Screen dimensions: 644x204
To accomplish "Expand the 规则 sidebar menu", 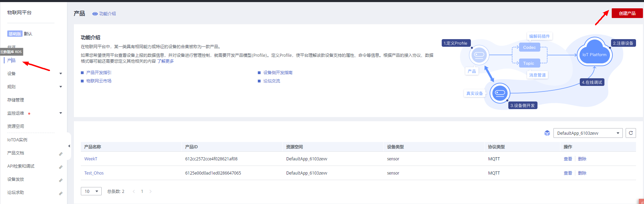I will [x=61, y=87].
